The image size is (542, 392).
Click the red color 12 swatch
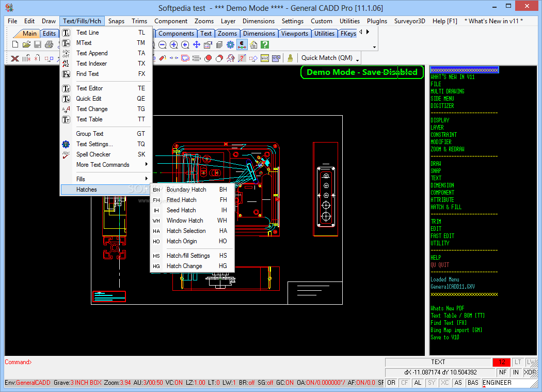pyautogui.click(x=502, y=362)
